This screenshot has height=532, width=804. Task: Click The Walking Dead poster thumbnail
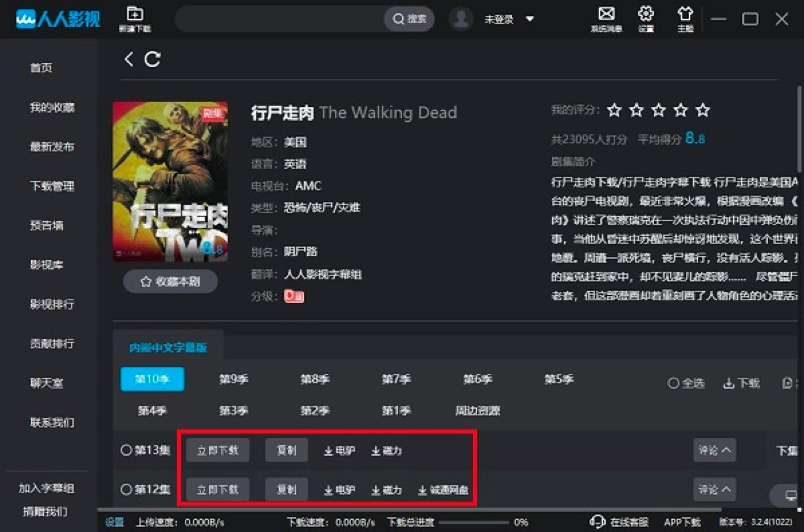[170, 182]
